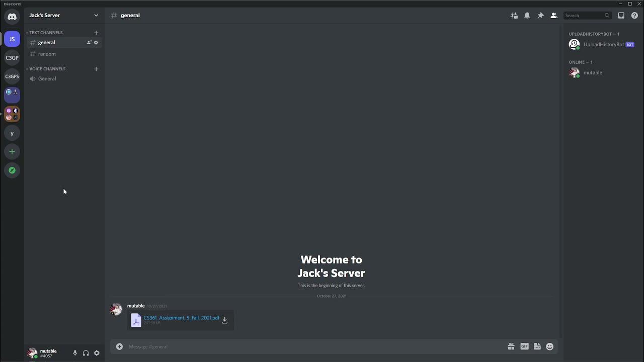The image size is (644, 362).
Task: Open the blue server folder icon
Action: 12,95
